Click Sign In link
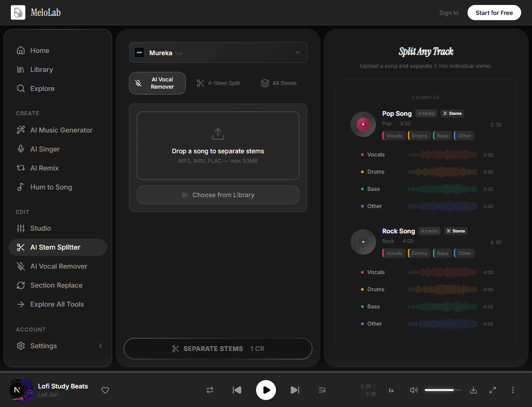Image resolution: width=532 pixels, height=407 pixels. (x=449, y=13)
